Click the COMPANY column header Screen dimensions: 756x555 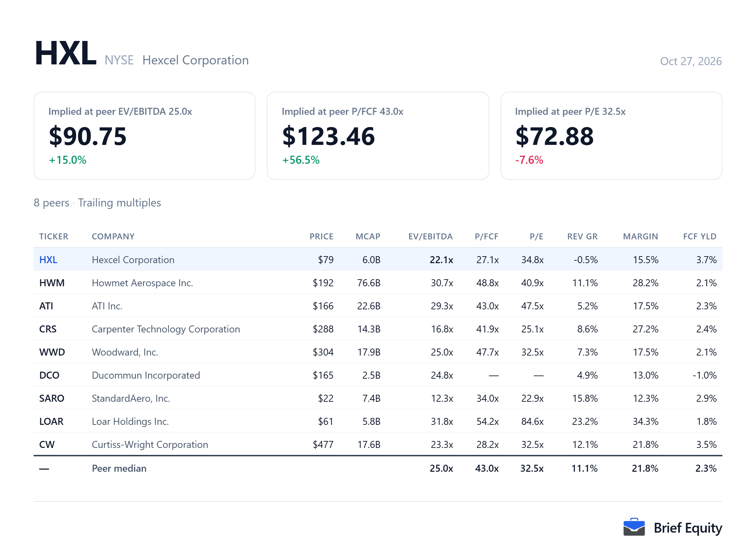point(113,237)
